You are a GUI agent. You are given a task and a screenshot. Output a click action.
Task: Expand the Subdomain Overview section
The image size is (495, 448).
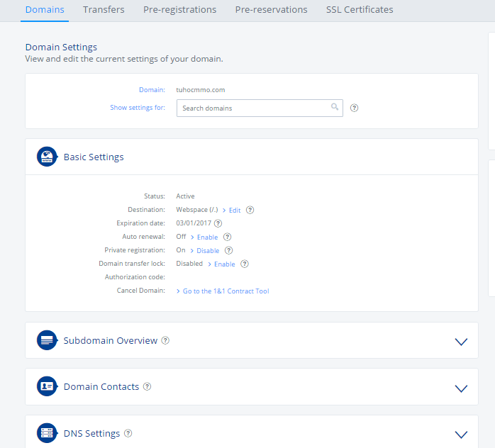coord(461,341)
